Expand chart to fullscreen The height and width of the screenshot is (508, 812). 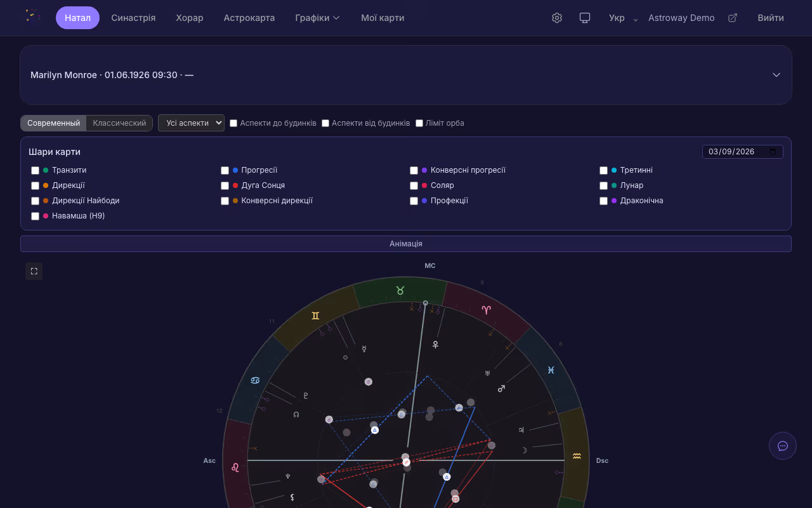[34, 271]
